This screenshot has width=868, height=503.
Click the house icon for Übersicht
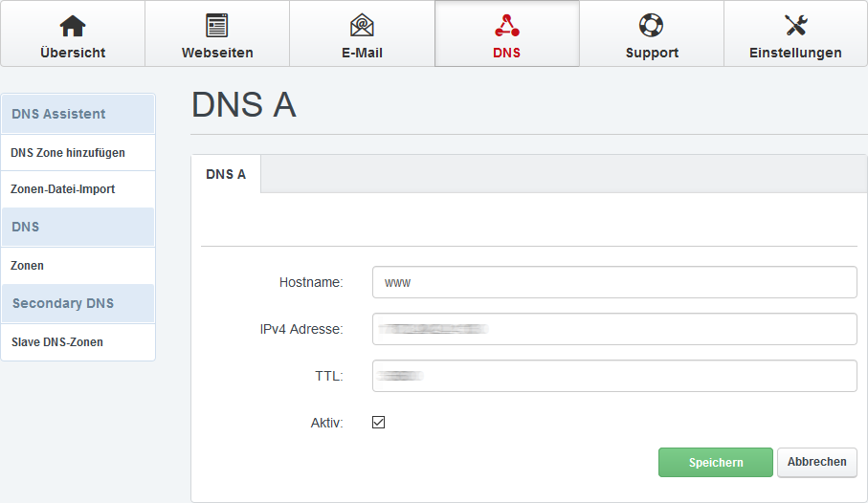[x=73, y=26]
